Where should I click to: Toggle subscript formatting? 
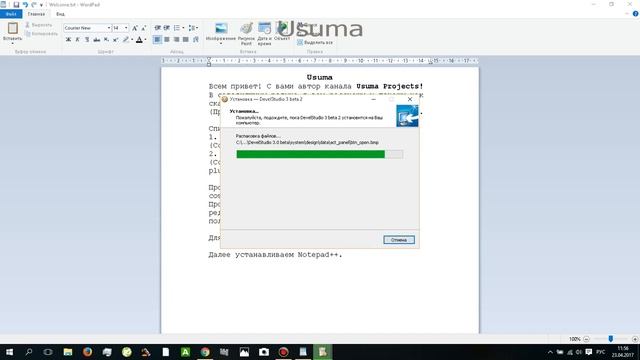(x=106, y=40)
